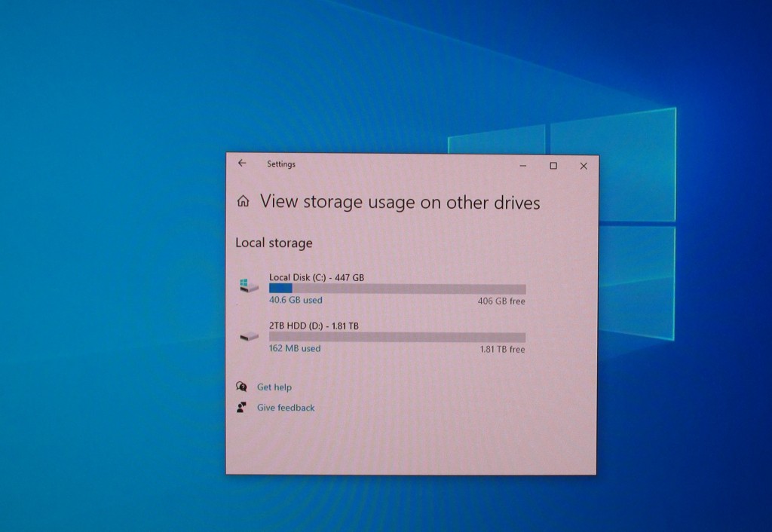Image resolution: width=772 pixels, height=532 pixels.
Task: Click '40.6 GB used' text
Action: pyautogui.click(x=296, y=300)
